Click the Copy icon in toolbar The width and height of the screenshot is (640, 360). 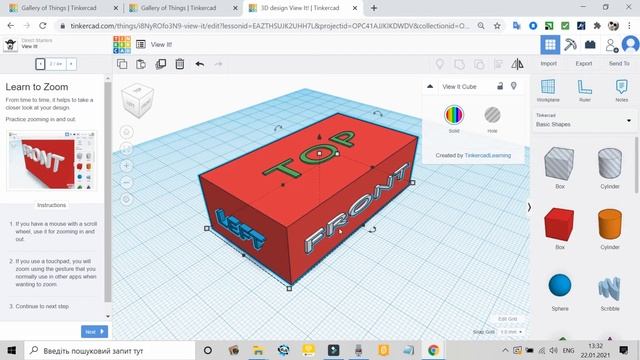click(122, 64)
